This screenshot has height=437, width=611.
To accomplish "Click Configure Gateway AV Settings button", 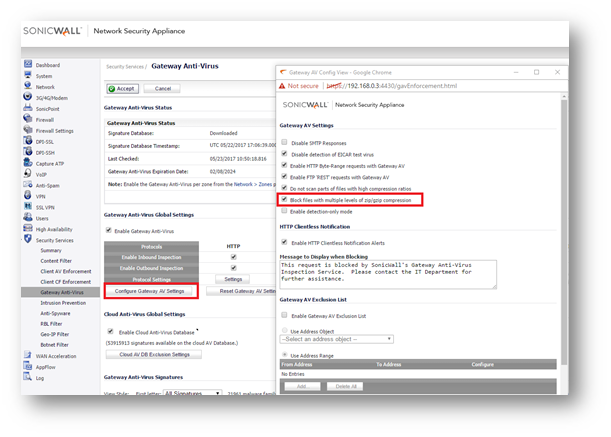I will click(149, 291).
